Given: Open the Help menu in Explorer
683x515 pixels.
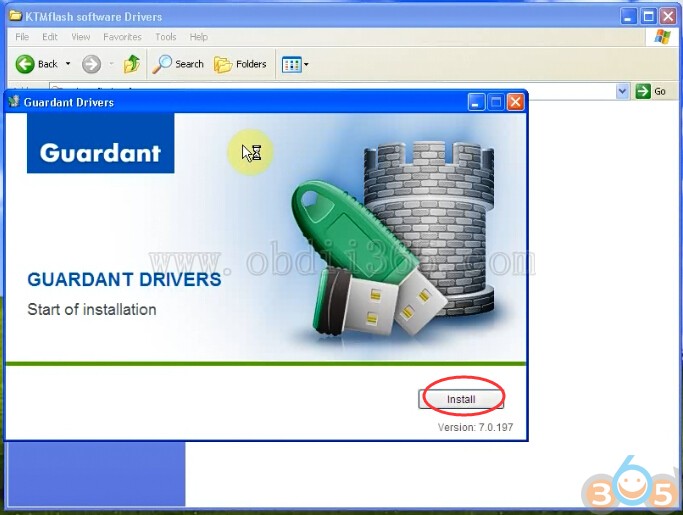Looking at the screenshot, I should click(199, 37).
